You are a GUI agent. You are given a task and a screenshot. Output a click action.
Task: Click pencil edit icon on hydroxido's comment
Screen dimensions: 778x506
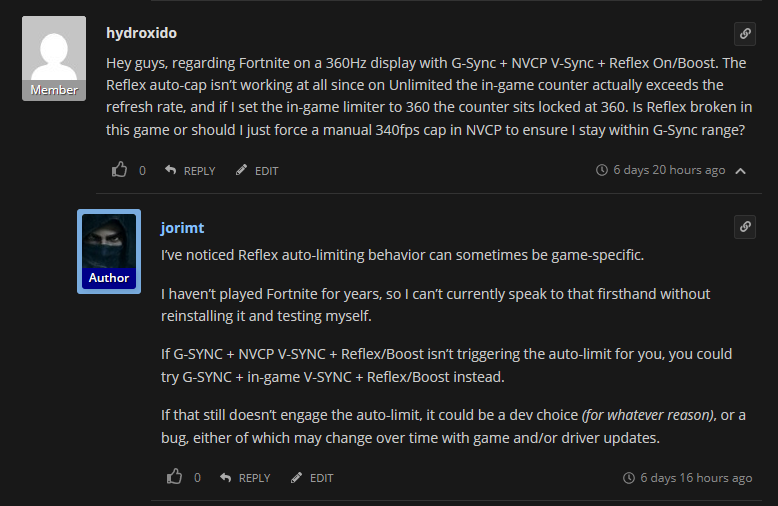click(x=242, y=171)
